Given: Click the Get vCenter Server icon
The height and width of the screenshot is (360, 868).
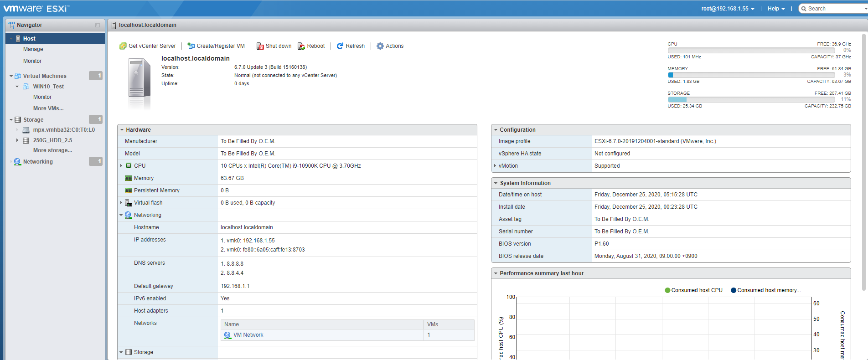Looking at the screenshot, I should click(123, 46).
